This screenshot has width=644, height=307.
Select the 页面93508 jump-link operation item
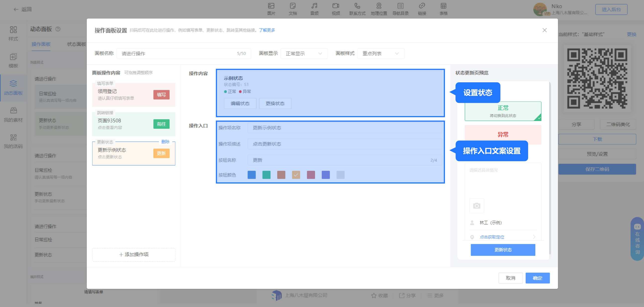(134, 124)
